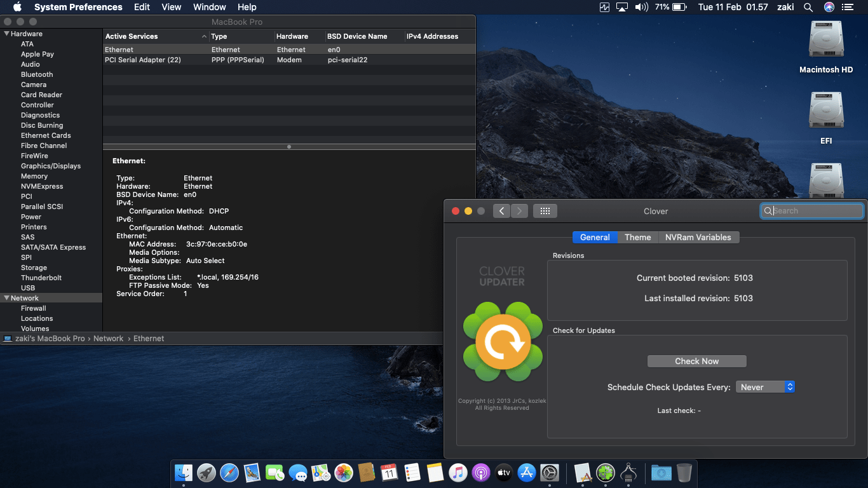Launch Launchpad from the Dock
This screenshot has height=488, width=868.
(207, 472)
